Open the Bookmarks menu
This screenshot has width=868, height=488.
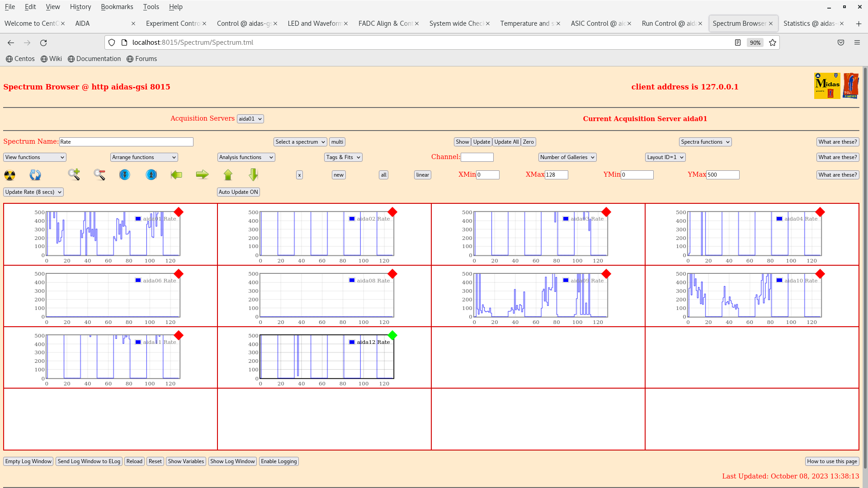pos(117,7)
